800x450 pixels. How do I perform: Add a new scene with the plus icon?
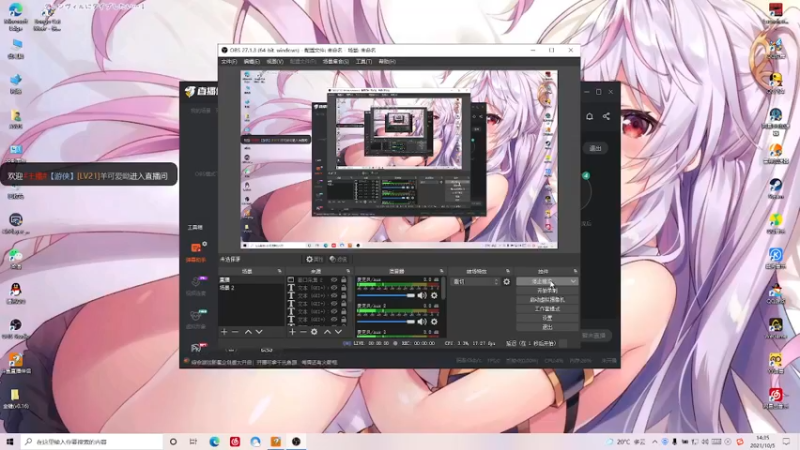(x=224, y=332)
